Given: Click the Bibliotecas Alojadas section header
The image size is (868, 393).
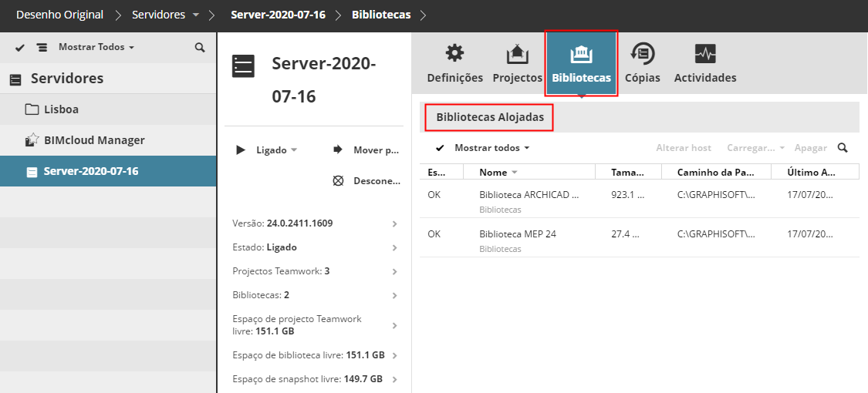Looking at the screenshot, I should coord(490,117).
